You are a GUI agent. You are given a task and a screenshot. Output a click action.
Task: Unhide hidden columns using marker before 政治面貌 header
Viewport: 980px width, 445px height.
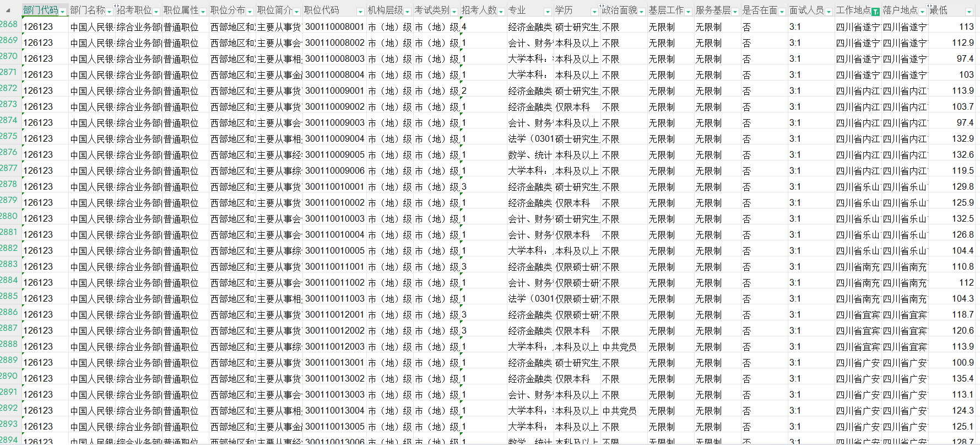pyautogui.click(x=601, y=7)
